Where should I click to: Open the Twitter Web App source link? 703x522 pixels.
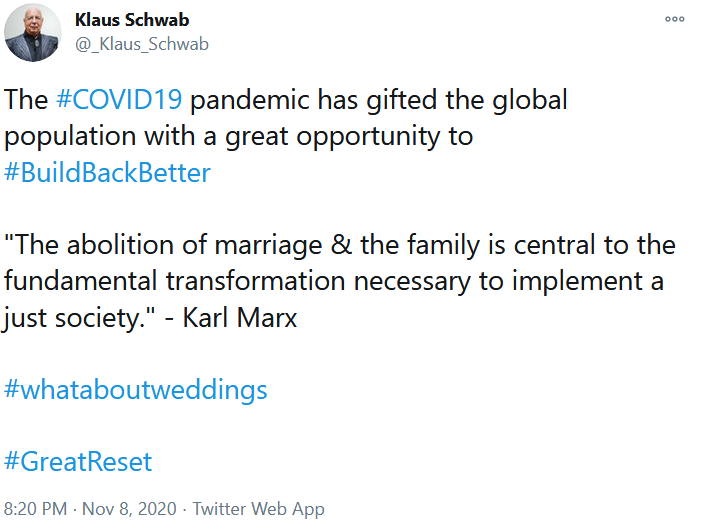point(258,508)
